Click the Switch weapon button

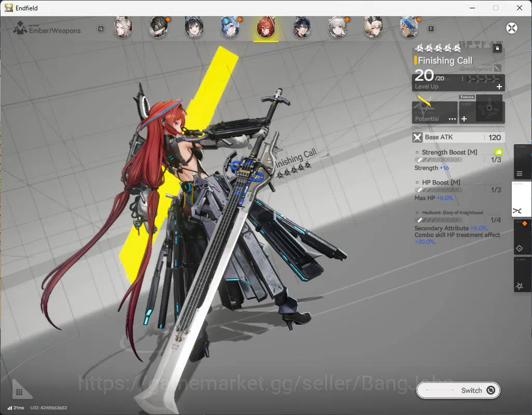(458, 390)
